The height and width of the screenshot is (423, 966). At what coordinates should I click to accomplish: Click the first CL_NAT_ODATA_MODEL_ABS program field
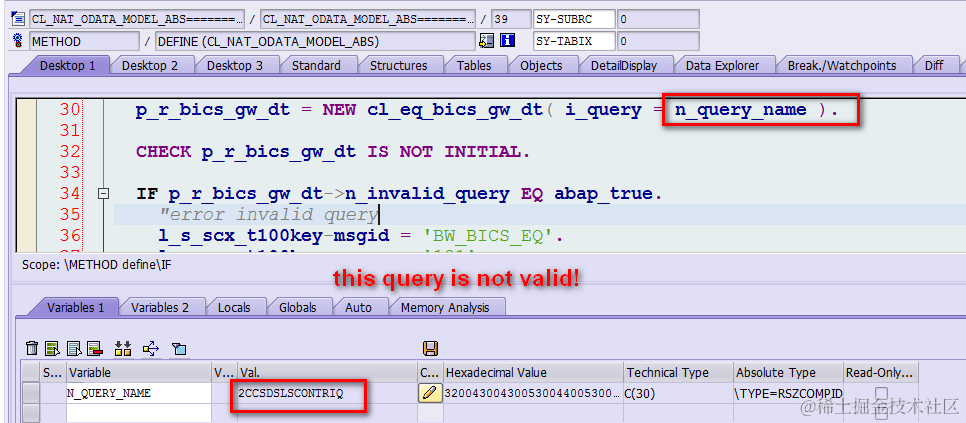click(137, 19)
